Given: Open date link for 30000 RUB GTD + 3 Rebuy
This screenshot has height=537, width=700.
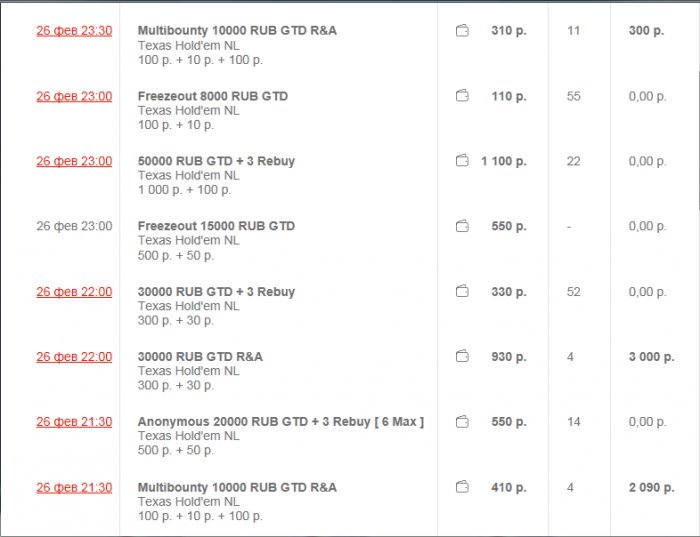Looking at the screenshot, I should point(74,292).
